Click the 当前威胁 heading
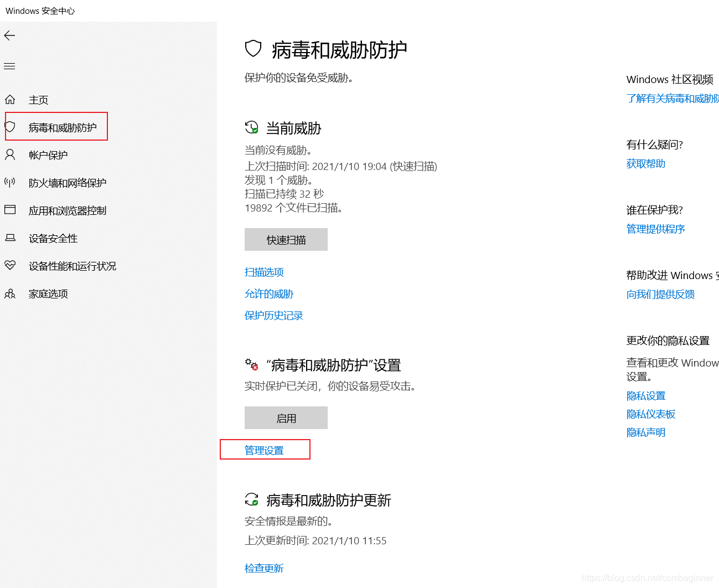This screenshot has height=588, width=719. (x=294, y=128)
